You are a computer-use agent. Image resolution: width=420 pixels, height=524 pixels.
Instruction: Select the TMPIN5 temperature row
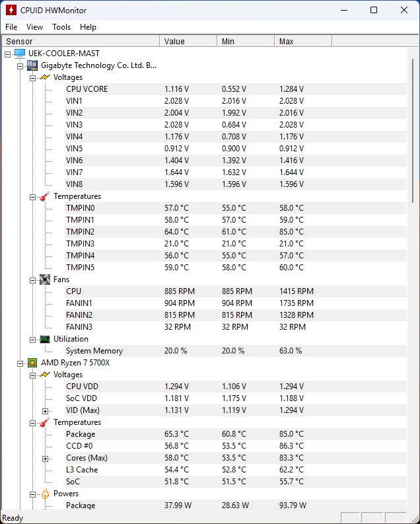click(236, 268)
